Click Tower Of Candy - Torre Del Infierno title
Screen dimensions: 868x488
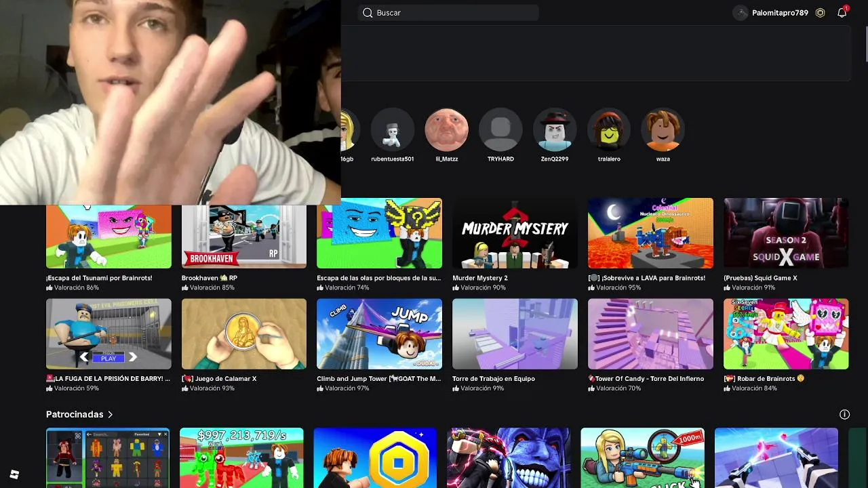click(646, 379)
